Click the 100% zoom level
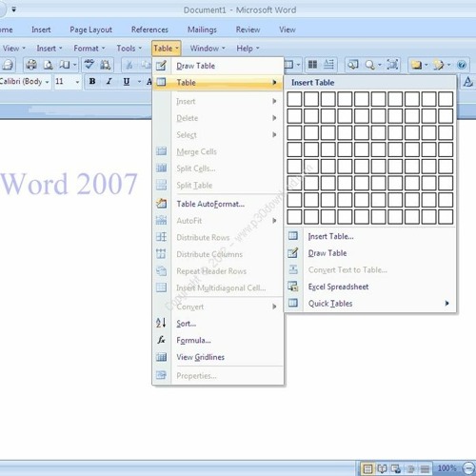This screenshot has width=476, height=476. (446, 468)
